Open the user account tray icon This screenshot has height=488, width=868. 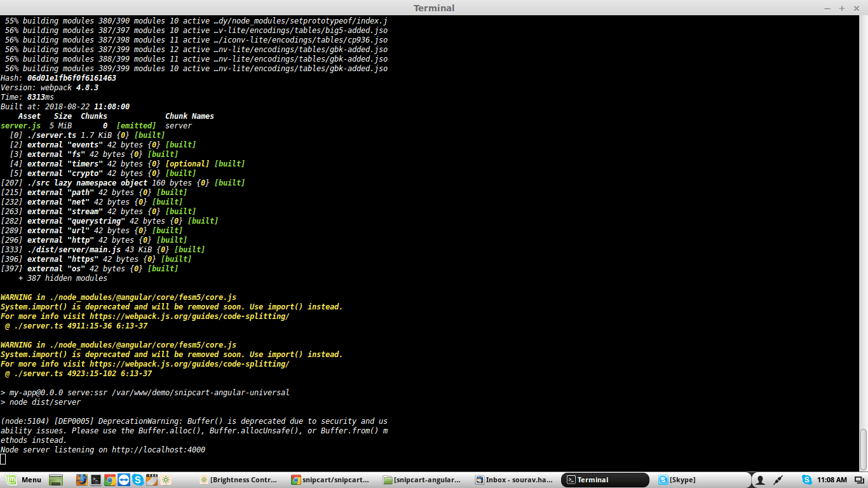(x=760, y=480)
